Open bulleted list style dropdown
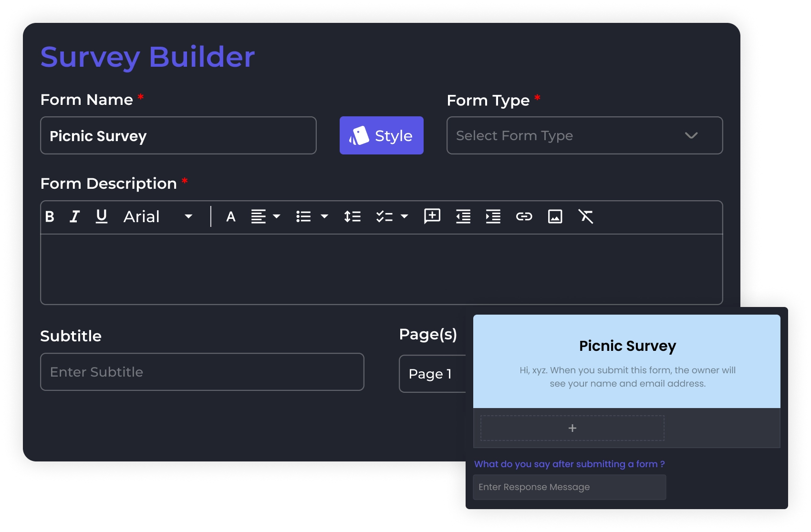This screenshot has width=811, height=532. pos(324,217)
